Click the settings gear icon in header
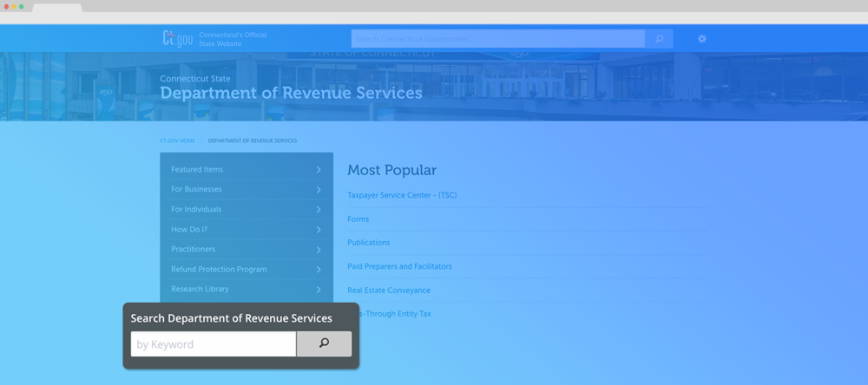Image resolution: width=868 pixels, height=385 pixels. pos(701,39)
